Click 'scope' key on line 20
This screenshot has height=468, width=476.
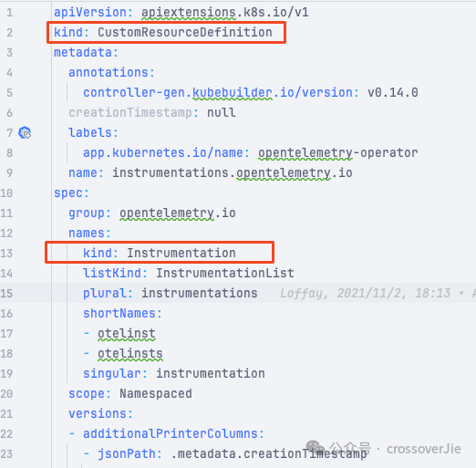pyautogui.click(x=87, y=393)
